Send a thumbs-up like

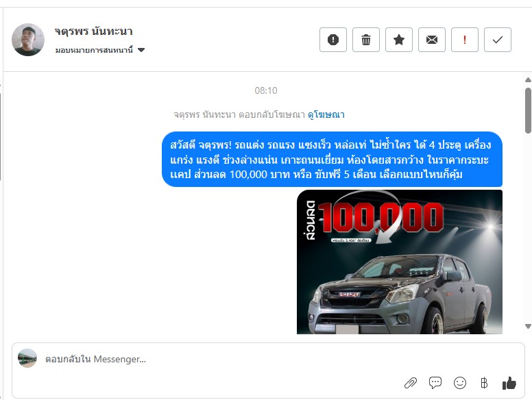(509, 383)
